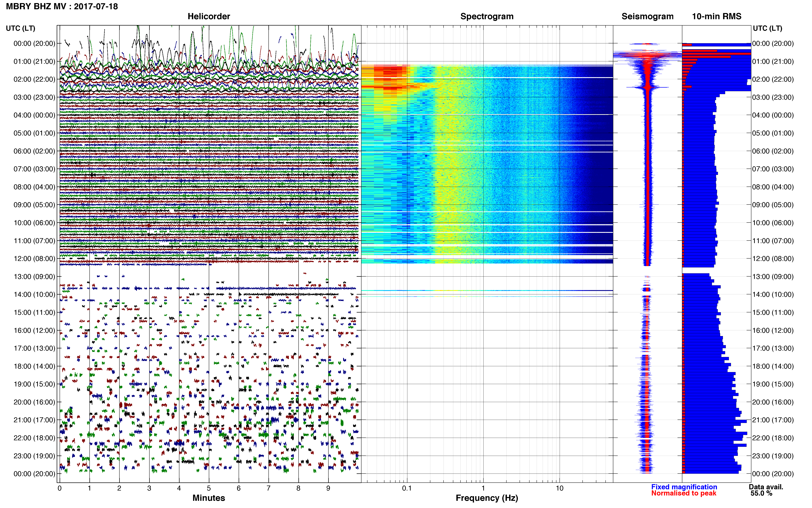
Task: Click left time label '03:00 (23:00)'
Action: 34,97
